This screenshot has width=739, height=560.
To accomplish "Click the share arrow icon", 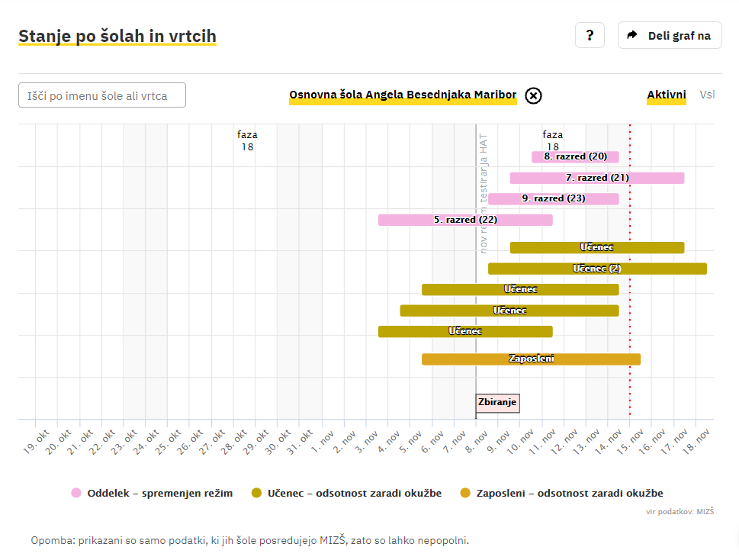I will tap(632, 35).
